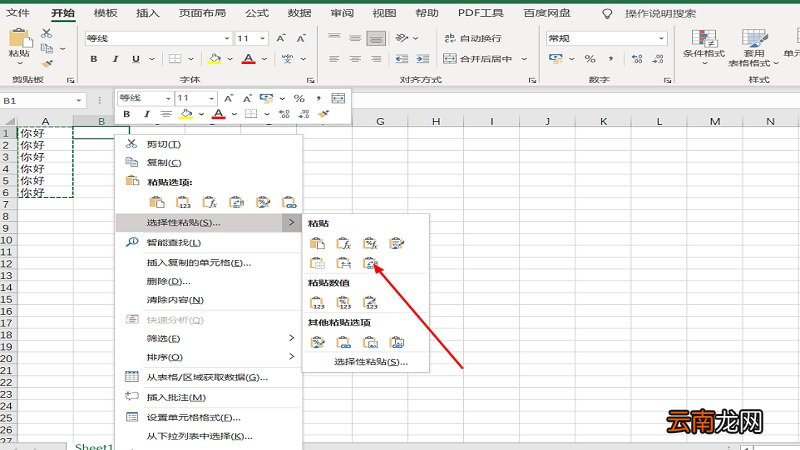Toggle bottom vertical alignment in the ribbon
Viewport: 800px width, 450px height.
tap(376, 38)
